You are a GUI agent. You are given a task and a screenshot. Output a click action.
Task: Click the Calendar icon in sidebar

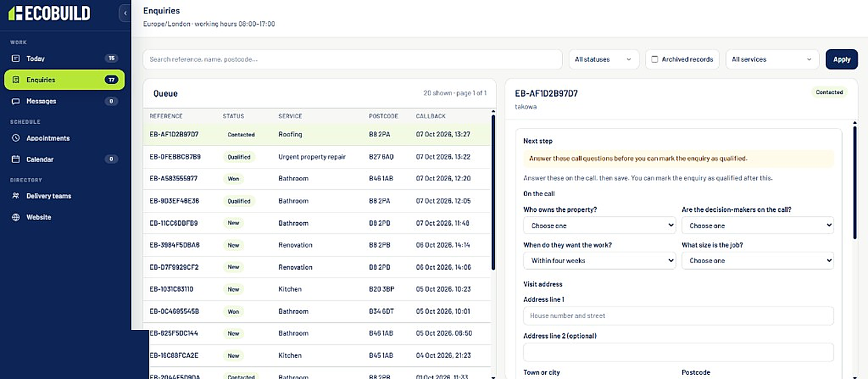click(x=16, y=159)
